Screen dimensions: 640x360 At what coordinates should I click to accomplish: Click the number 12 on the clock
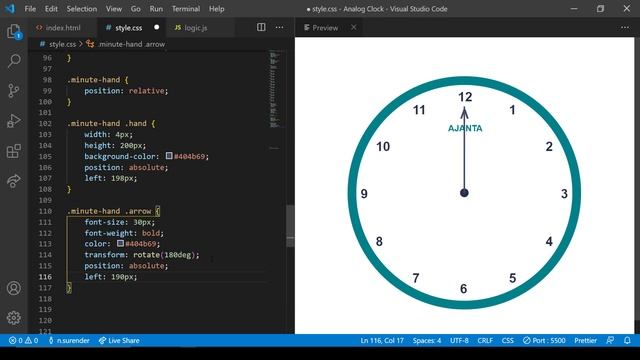click(465, 97)
